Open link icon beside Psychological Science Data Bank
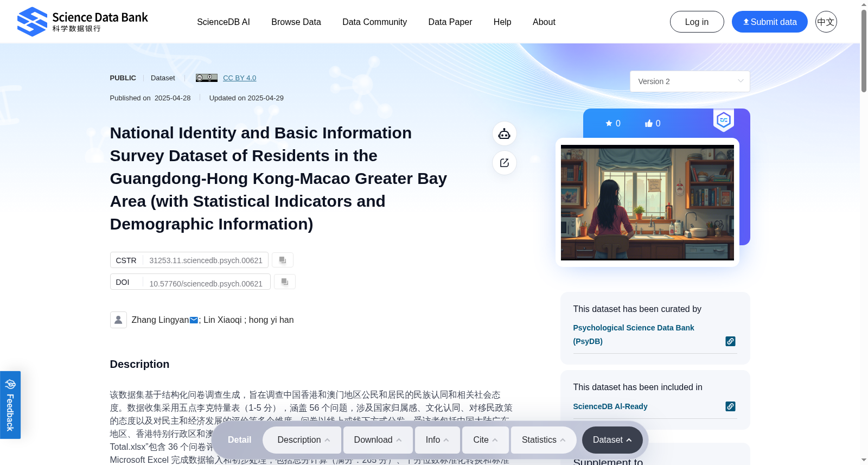 pos(731,341)
